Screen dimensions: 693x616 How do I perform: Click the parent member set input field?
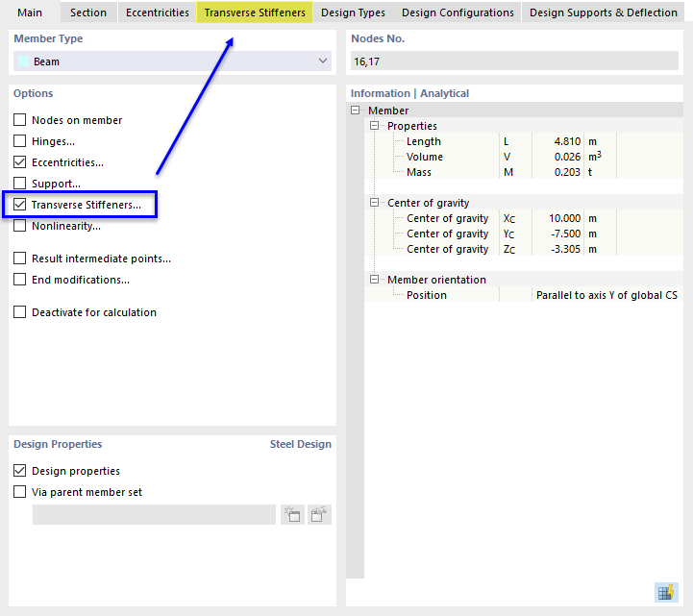point(154,515)
